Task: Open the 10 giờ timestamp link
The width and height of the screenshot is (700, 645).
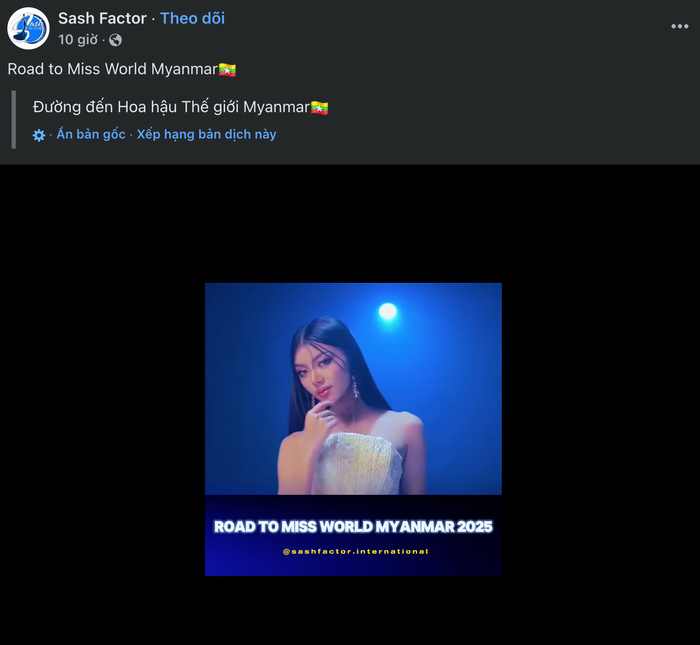Action: tap(78, 39)
